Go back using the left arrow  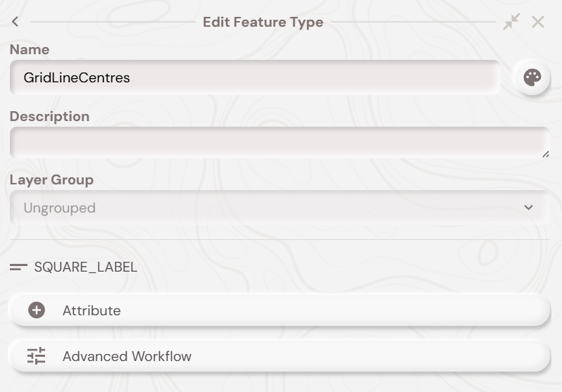[x=15, y=22]
